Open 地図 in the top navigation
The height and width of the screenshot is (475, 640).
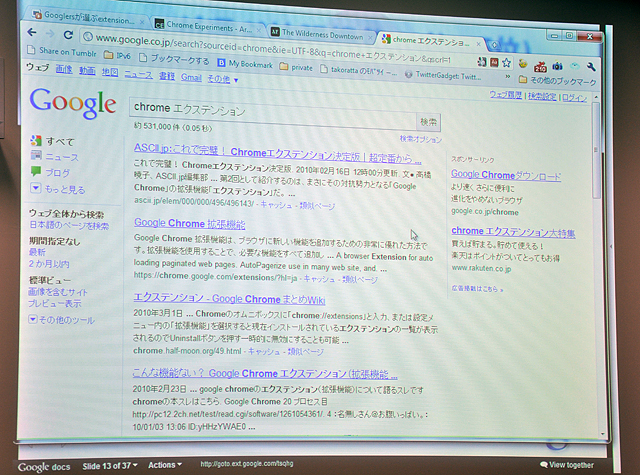point(110,73)
